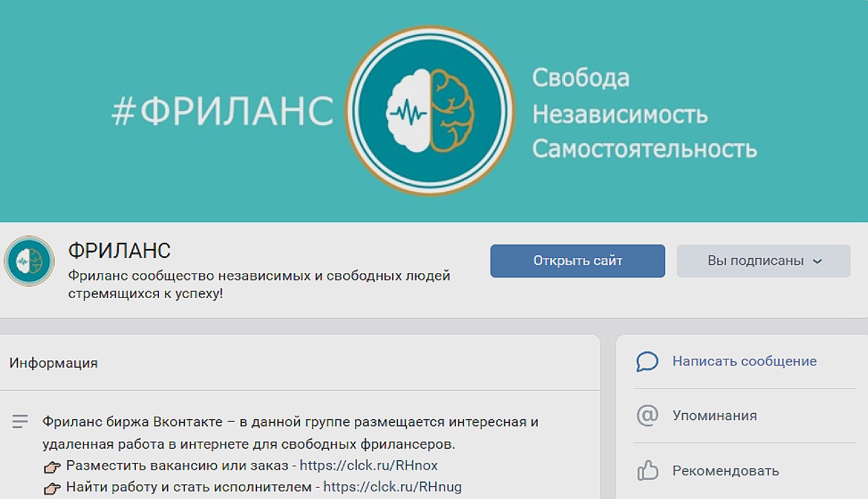The image size is (868, 499).
Task: Open link https://clck.ru/RHnox
Action: (x=369, y=465)
